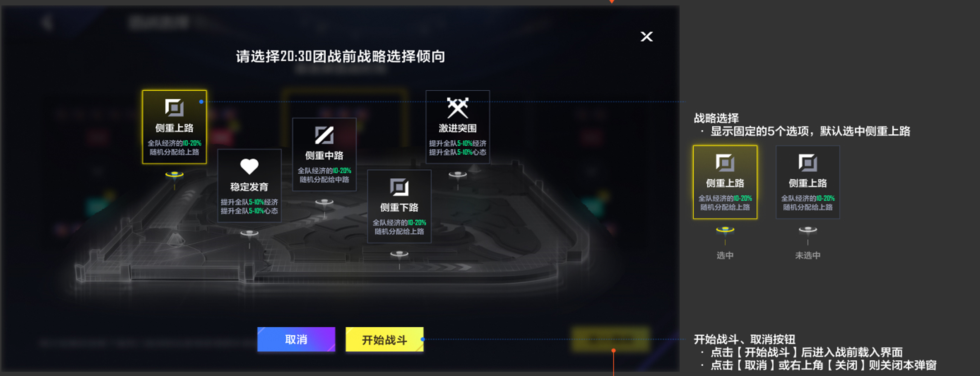Select the 稳定发育 strategy card
Screen dimensions: 980x376
(x=249, y=186)
